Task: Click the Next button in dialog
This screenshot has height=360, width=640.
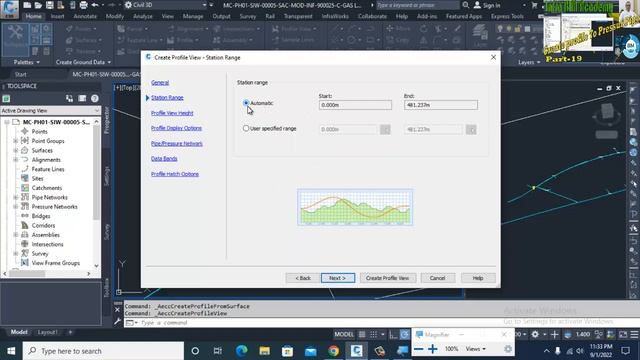Action: (338, 278)
